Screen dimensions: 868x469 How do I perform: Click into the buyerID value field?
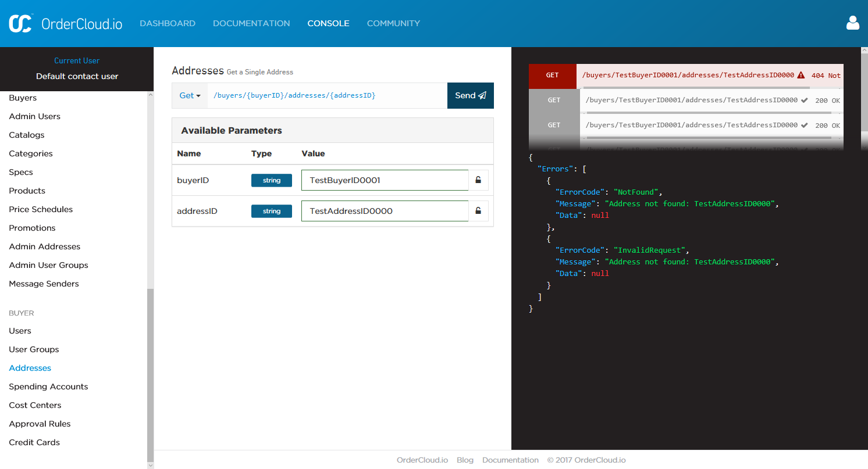(x=385, y=180)
